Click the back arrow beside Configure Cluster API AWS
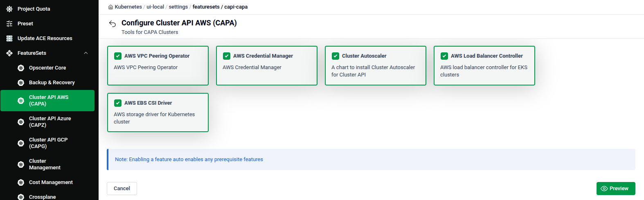The width and height of the screenshot is (644, 200). pos(113,24)
